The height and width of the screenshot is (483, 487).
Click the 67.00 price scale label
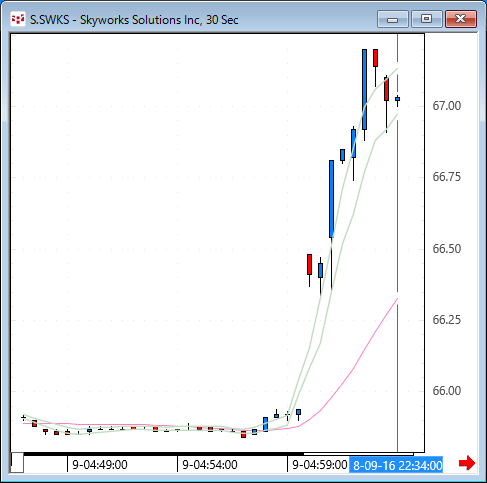[447, 106]
